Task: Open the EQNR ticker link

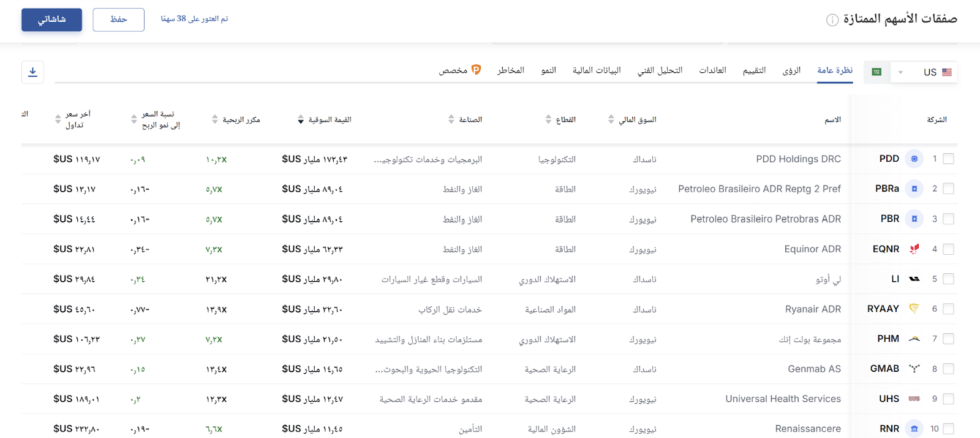Action: tap(886, 249)
